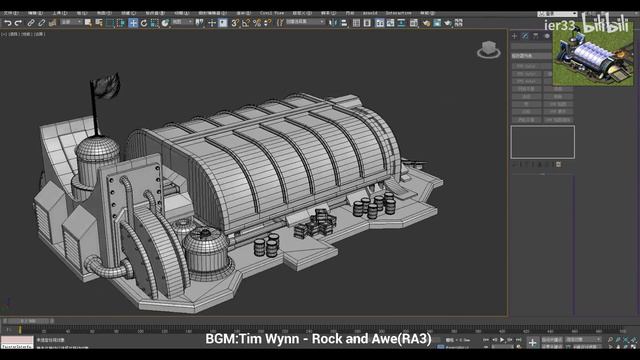
Task: Toggle Window/Crossing selection mode
Action: 121,23
